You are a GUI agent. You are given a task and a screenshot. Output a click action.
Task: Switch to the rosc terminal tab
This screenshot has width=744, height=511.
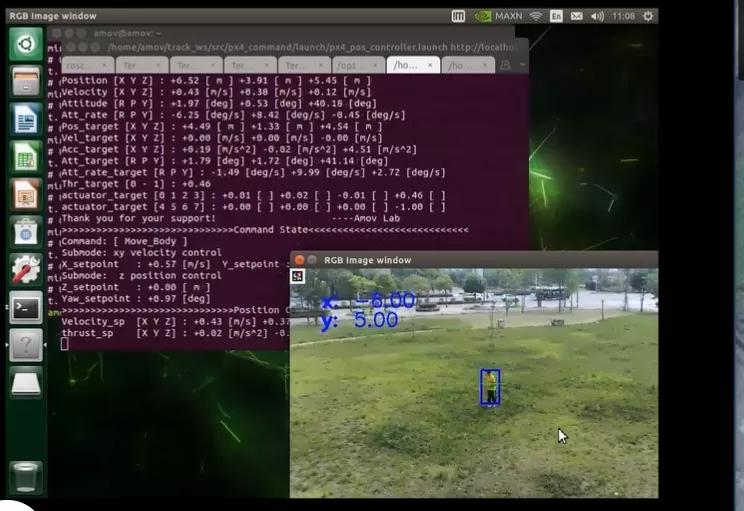click(87, 65)
